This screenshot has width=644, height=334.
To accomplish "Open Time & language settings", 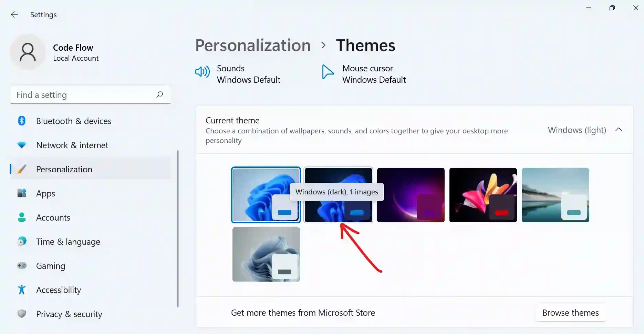I will point(90,242).
